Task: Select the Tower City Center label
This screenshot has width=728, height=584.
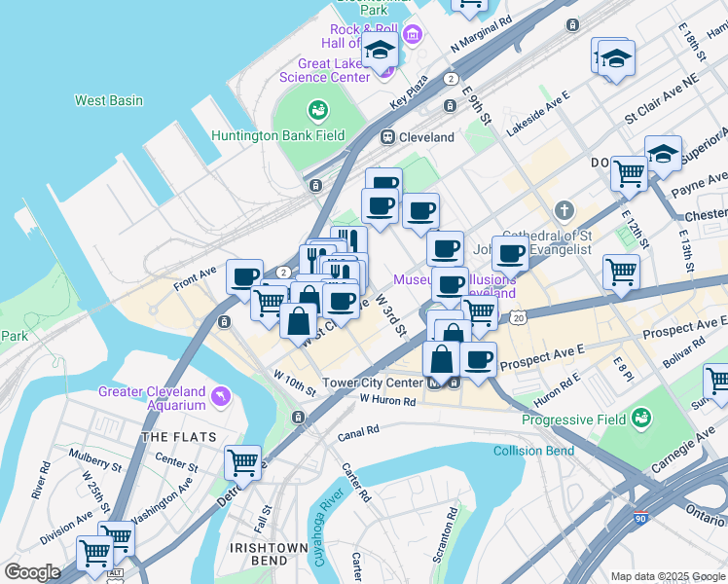Action: click(373, 383)
